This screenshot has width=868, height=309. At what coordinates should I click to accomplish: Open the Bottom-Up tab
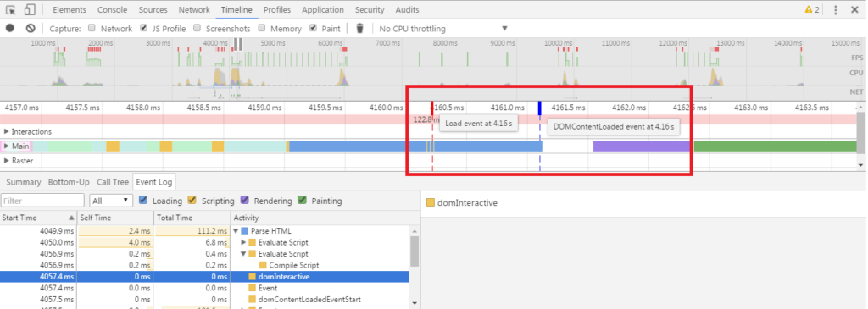(x=69, y=182)
